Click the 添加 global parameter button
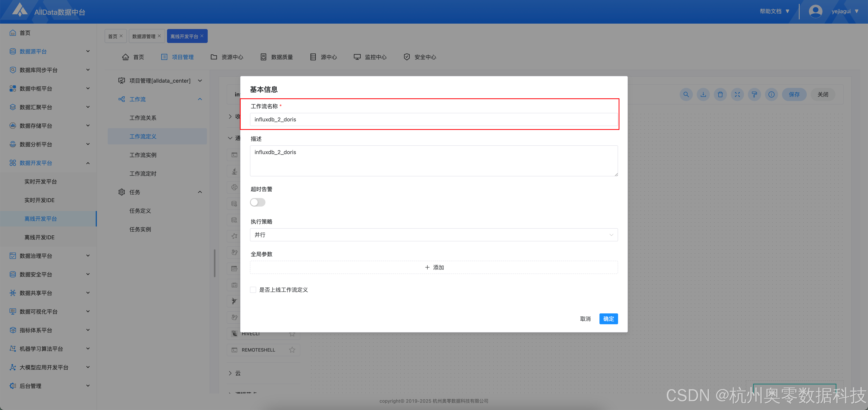 coord(434,267)
